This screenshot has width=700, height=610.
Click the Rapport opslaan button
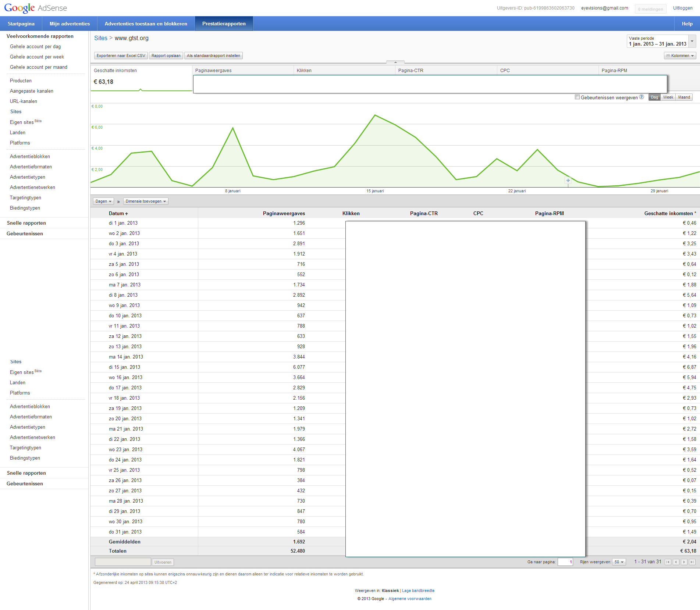[x=166, y=56]
